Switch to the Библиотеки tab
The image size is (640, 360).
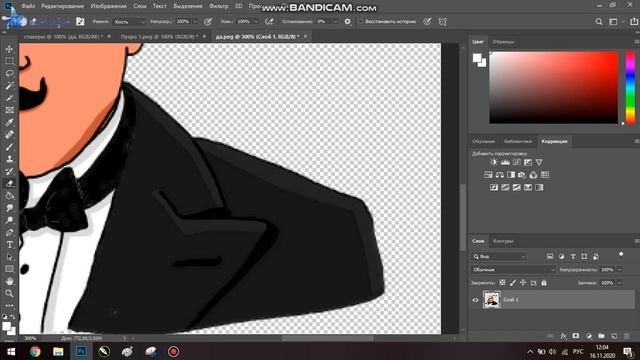click(x=518, y=141)
